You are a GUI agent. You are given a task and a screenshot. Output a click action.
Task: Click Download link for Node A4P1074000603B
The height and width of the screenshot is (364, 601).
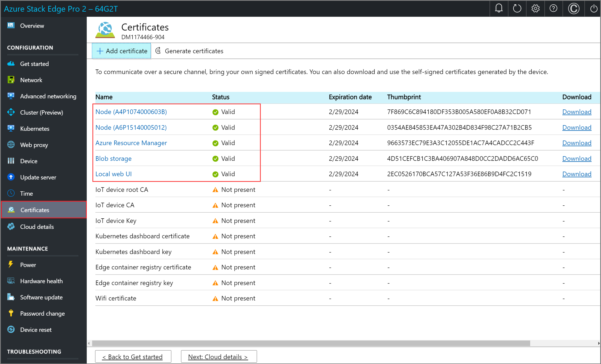(x=576, y=112)
